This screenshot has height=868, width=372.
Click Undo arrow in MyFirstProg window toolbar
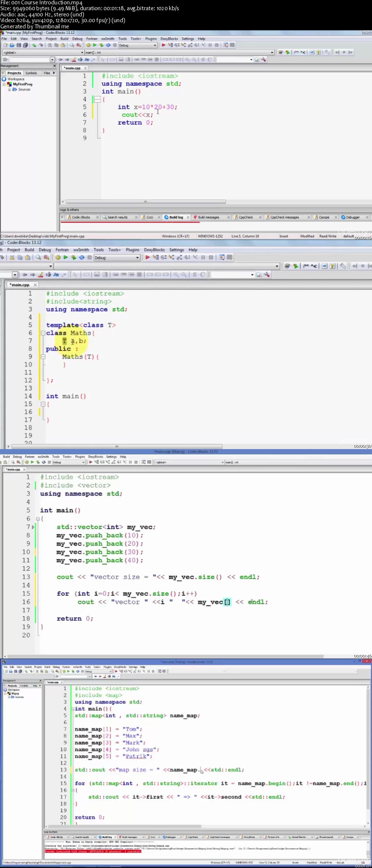click(34, 45)
